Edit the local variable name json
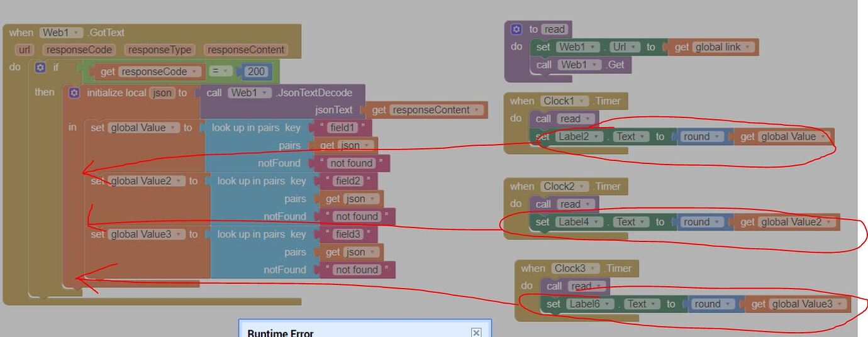This screenshot has width=868, height=337. 162,92
